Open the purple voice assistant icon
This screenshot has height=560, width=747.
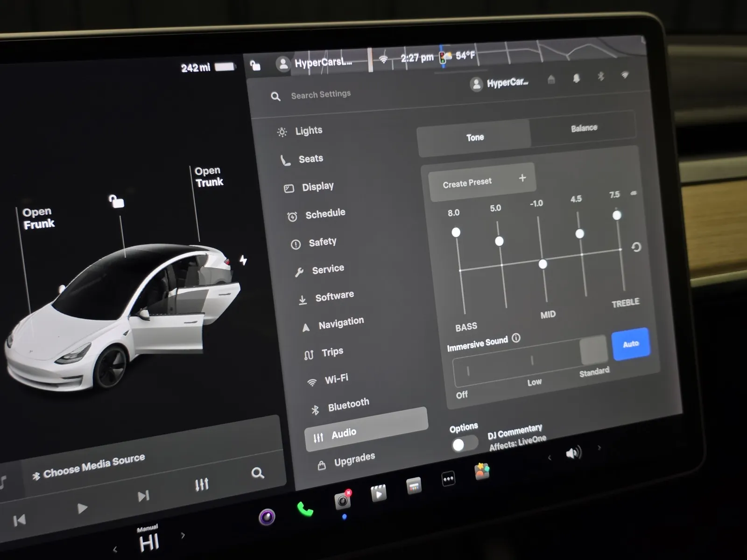(x=267, y=517)
